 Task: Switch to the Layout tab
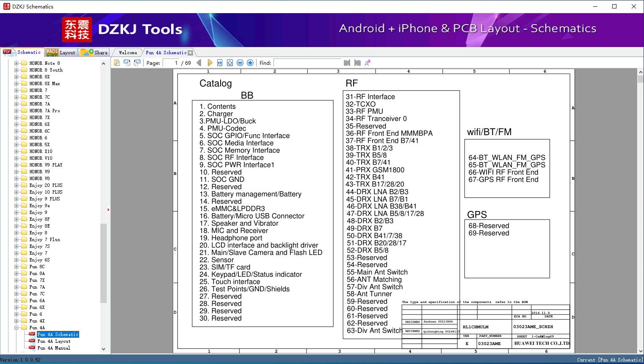pos(61,53)
